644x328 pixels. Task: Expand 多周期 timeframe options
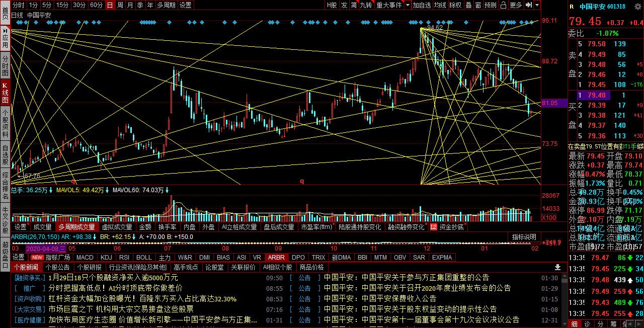(x=166, y=5)
